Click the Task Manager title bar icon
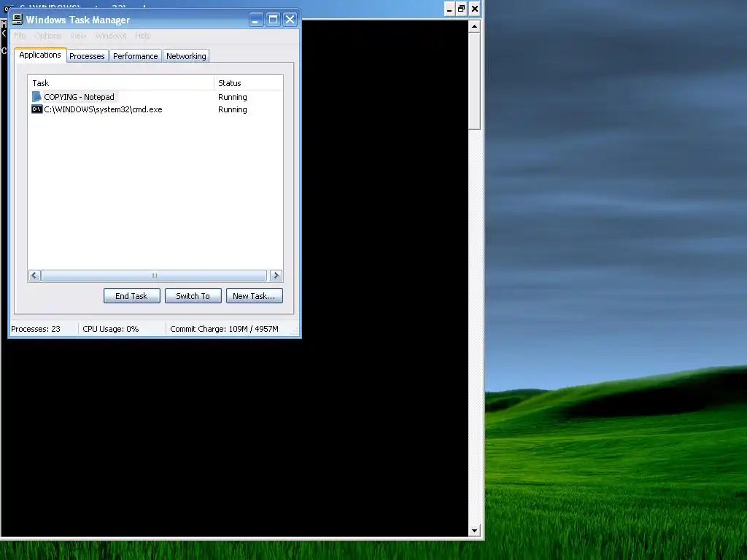The image size is (747, 560). click(18, 19)
